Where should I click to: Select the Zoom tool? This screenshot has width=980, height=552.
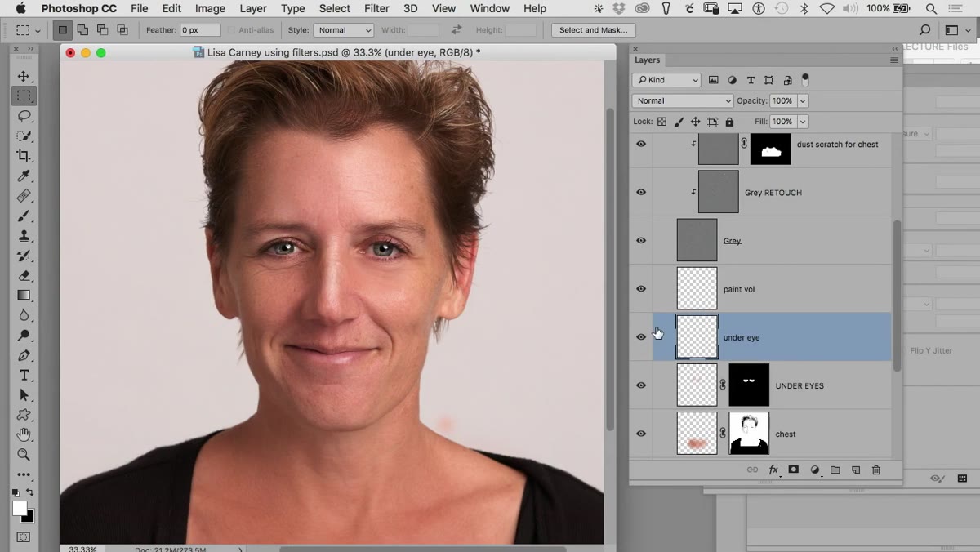(x=24, y=455)
